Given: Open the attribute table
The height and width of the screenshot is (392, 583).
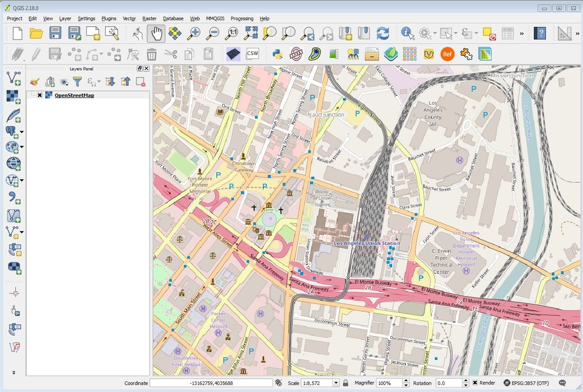Looking at the screenshot, I should point(507,33).
